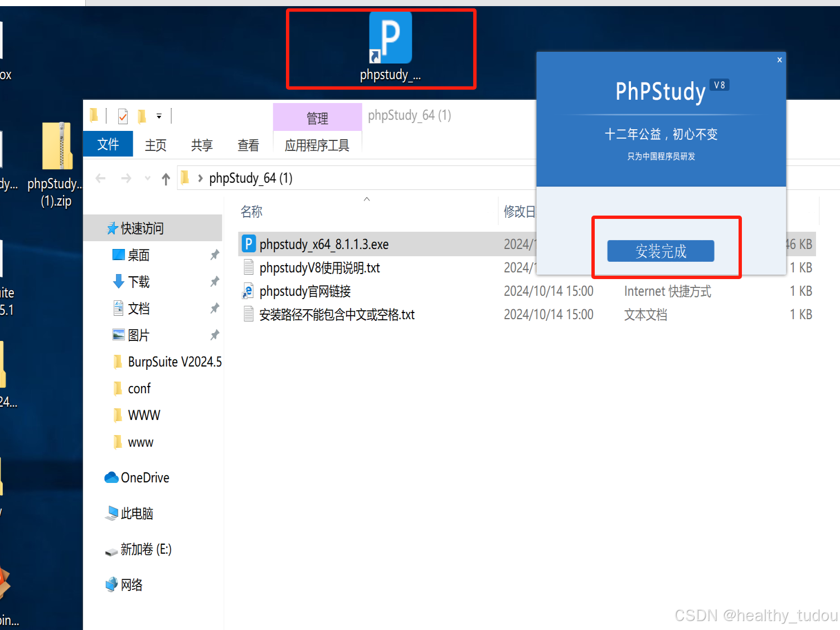Open the BurpSuite V2024.5 folder in sidebar
Screen dimensions: 840x630
(x=174, y=362)
